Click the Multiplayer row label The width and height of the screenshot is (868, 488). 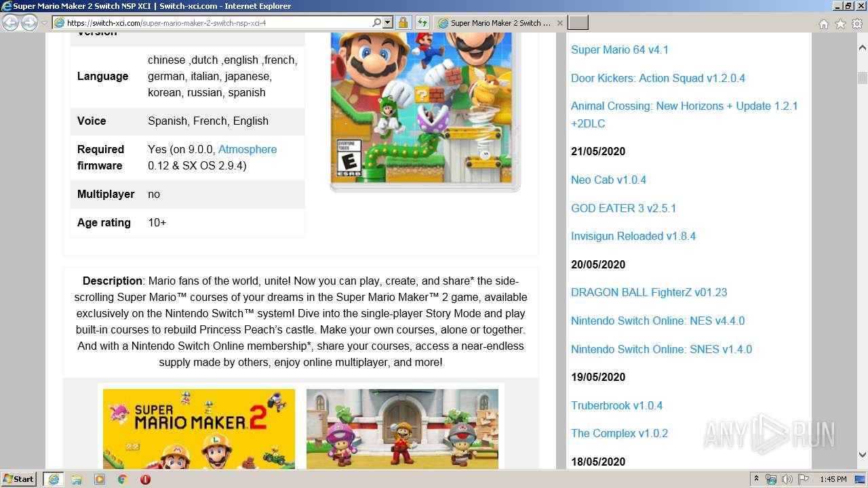pos(106,194)
